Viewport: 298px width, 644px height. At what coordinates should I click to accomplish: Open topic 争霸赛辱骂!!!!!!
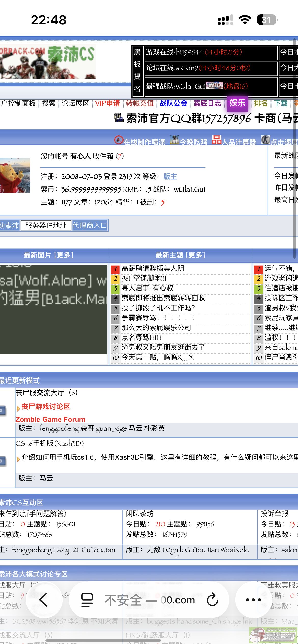point(158,318)
